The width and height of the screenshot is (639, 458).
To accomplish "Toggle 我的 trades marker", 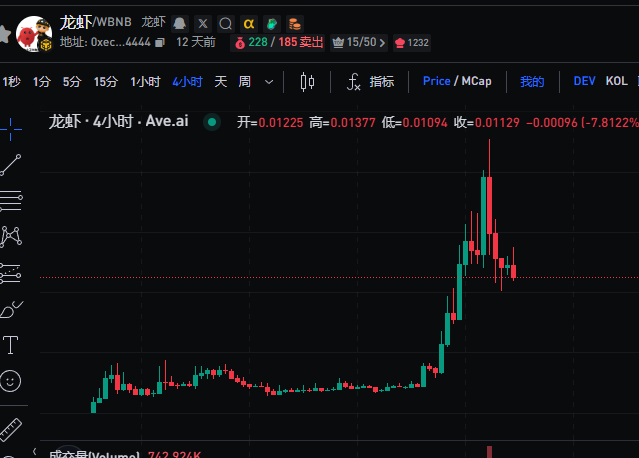I will [532, 81].
